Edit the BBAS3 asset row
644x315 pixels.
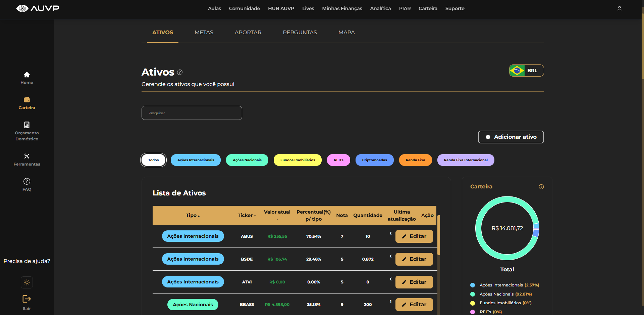[x=414, y=305]
